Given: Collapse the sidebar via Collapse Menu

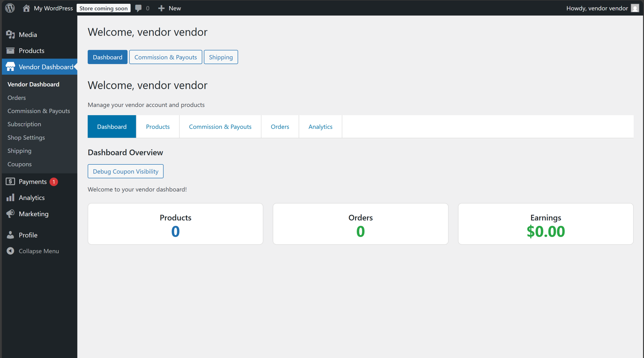Looking at the screenshot, I should click(x=39, y=251).
